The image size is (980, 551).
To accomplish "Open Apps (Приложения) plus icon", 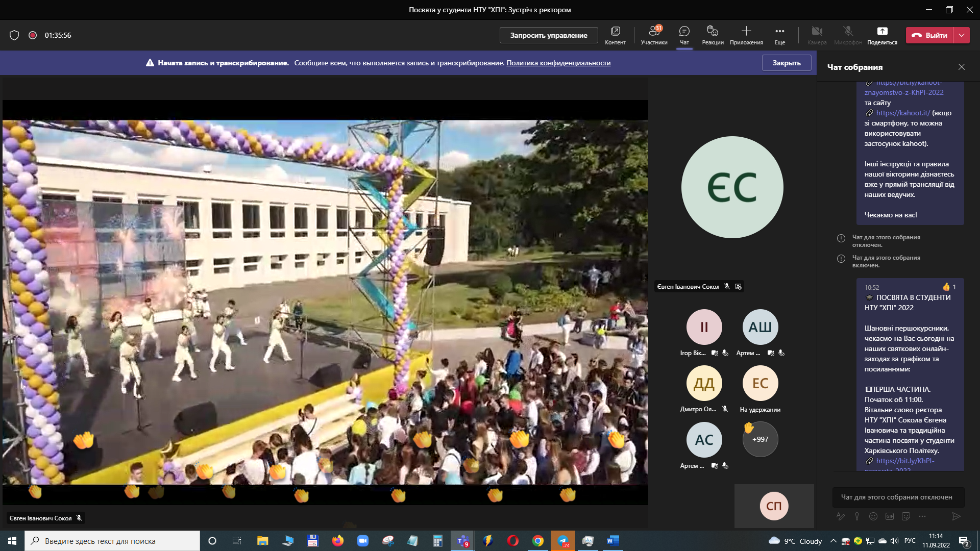I will (746, 32).
